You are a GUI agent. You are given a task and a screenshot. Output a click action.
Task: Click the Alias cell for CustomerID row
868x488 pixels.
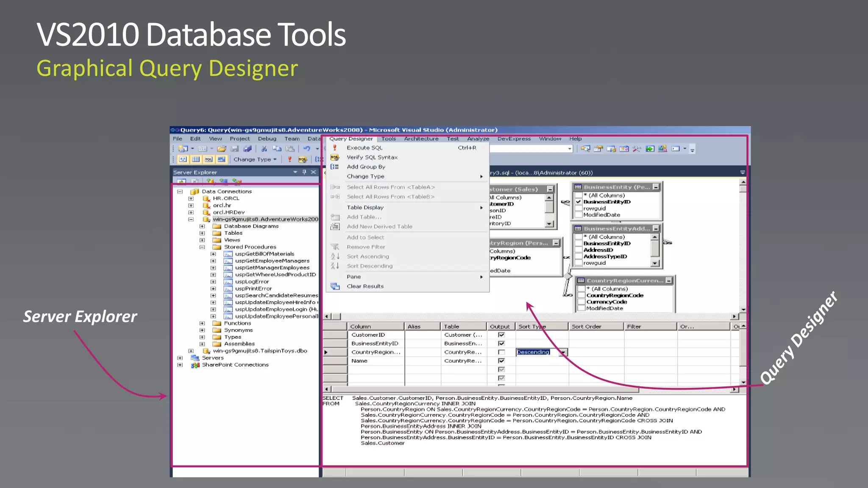(x=423, y=335)
